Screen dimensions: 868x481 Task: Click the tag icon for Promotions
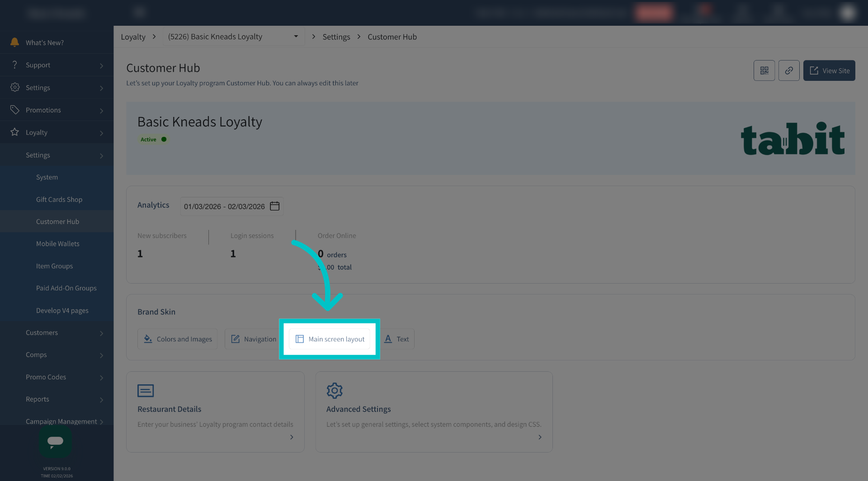click(x=15, y=110)
